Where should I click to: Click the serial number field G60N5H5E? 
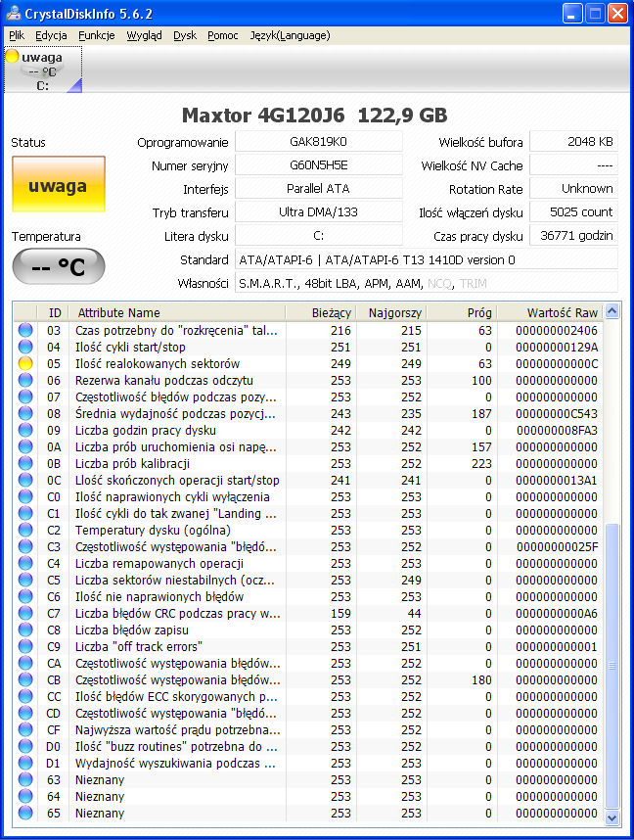point(319,165)
